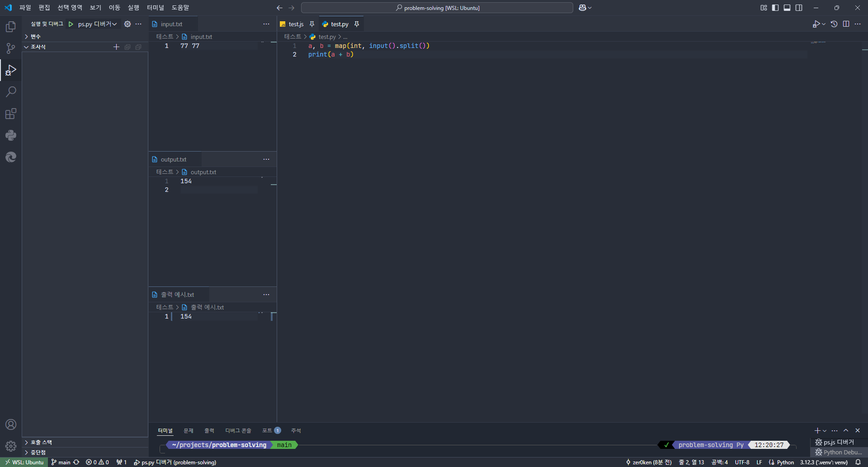This screenshot has height=467, width=868.
Task: Create a new terminal with plus icon
Action: coord(817,430)
